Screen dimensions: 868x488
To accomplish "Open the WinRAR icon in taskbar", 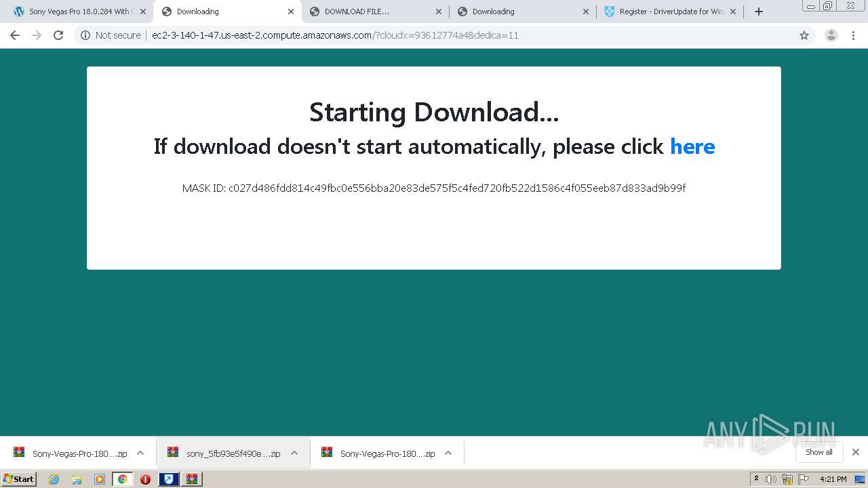I will click(192, 479).
